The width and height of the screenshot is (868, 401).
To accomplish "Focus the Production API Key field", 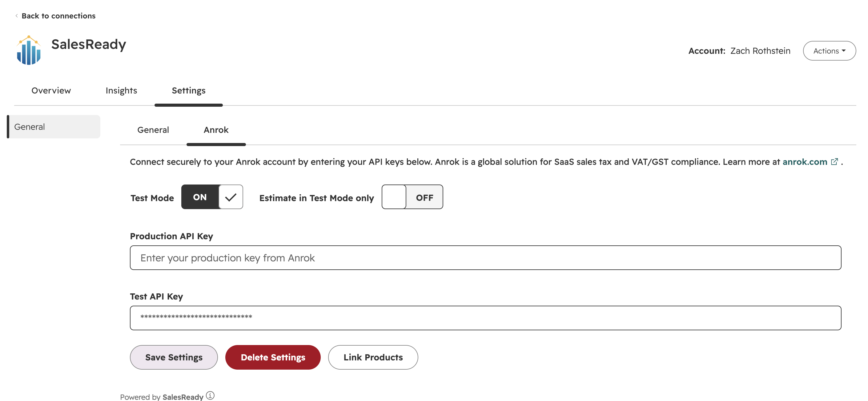I will [485, 258].
